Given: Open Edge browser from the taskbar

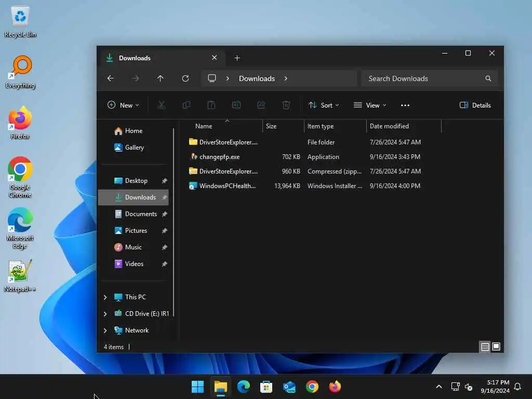Looking at the screenshot, I should coord(243,387).
